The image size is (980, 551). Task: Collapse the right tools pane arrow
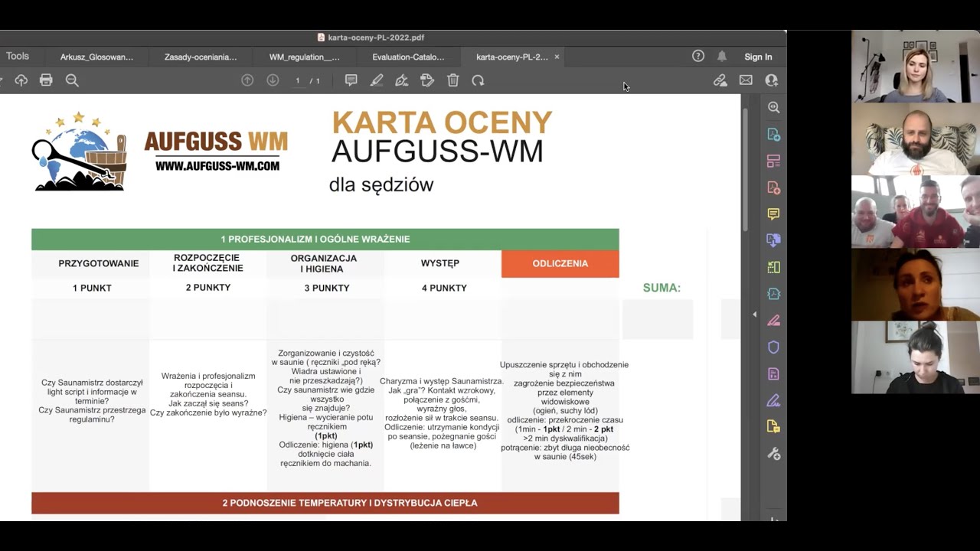point(754,315)
